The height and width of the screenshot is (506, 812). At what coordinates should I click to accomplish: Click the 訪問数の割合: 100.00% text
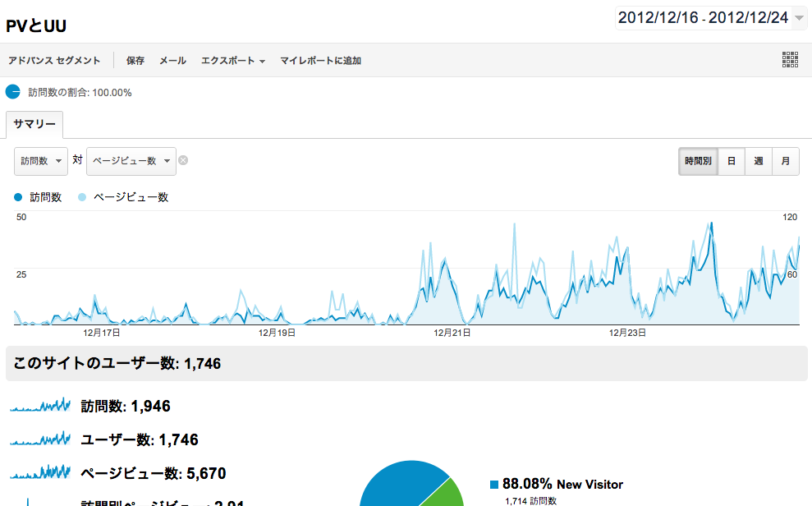80,93
